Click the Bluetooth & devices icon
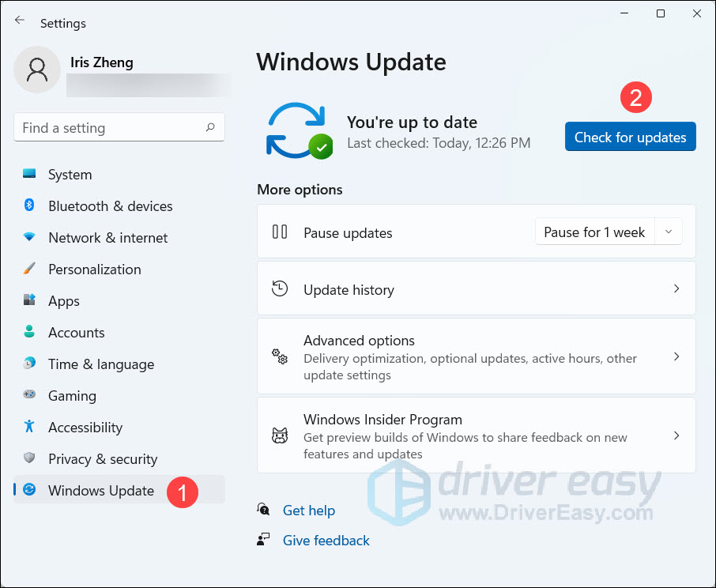The image size is (716, 588). (x=29, y=206)
